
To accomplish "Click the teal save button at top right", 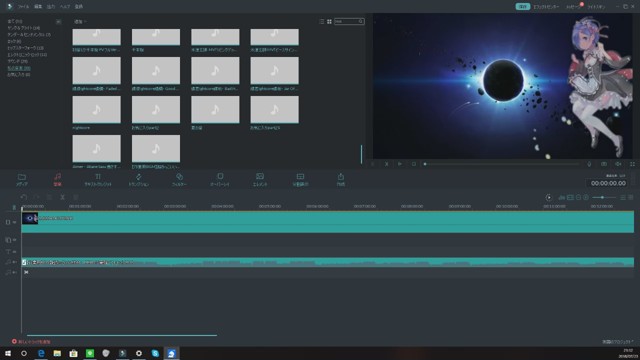I will (x=522, y=7).
